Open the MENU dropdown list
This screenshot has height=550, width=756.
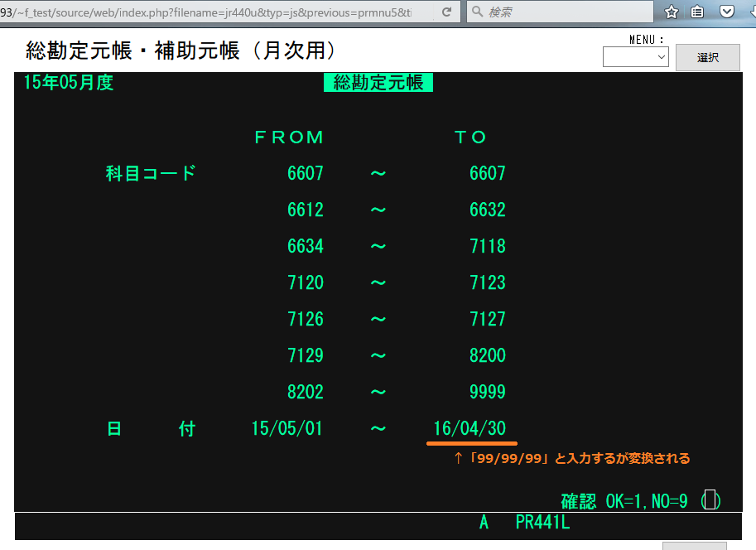[635, 57]
